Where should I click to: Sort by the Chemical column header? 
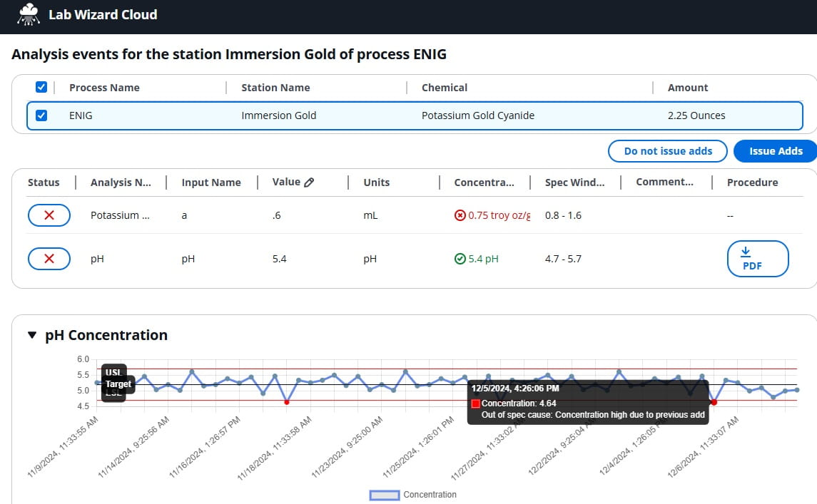point(445,88)
